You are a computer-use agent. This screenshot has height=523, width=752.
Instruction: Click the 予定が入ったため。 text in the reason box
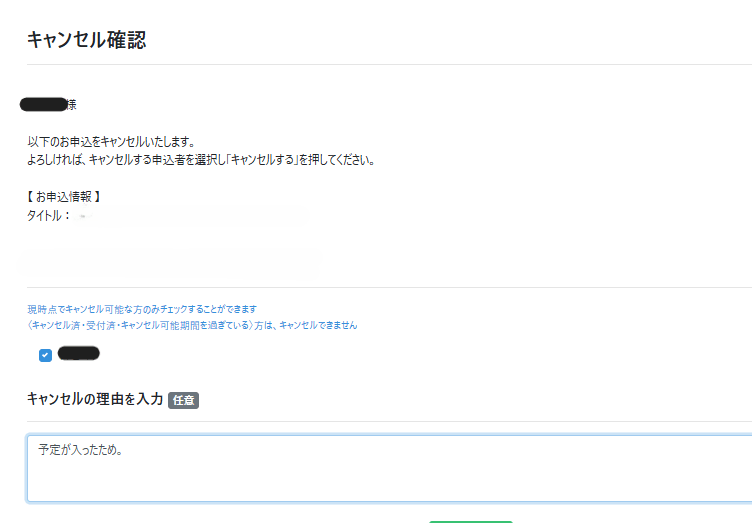pyautogui.click(x=81, y=451)
